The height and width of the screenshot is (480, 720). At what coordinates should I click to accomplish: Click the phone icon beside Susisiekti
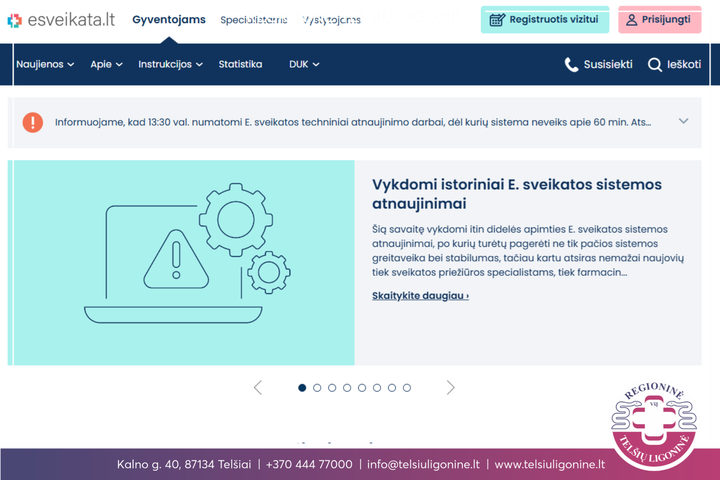pyautogui.click(x=571, y=65)
